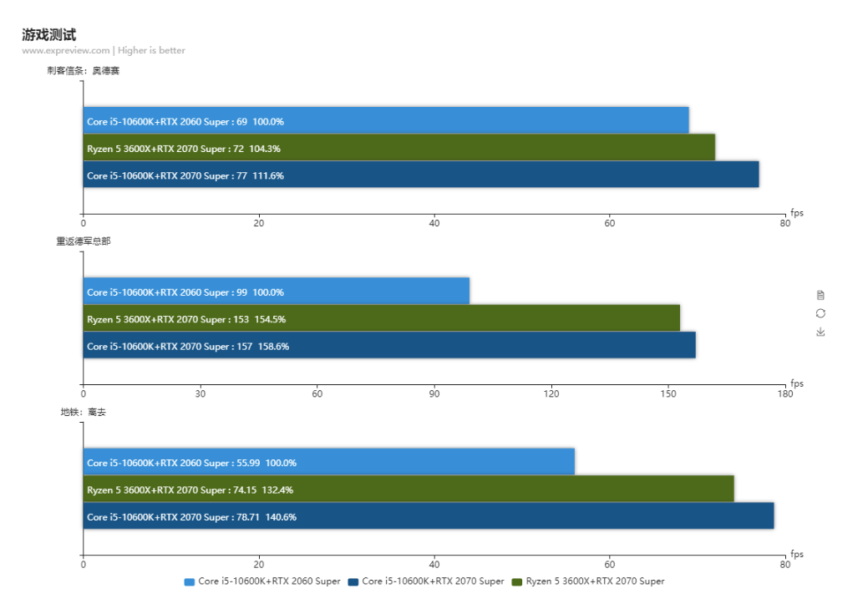The image size is (868, 609).
Task: Click the 刺客信条：奥德赛 chart heading
Action: click(83, 71)
